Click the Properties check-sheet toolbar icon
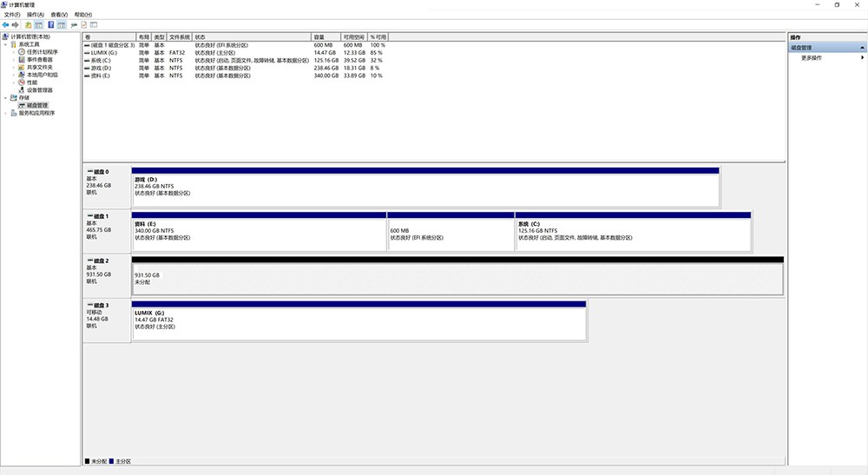This screenshot has height=475, width=868. [x=84, y=25]
